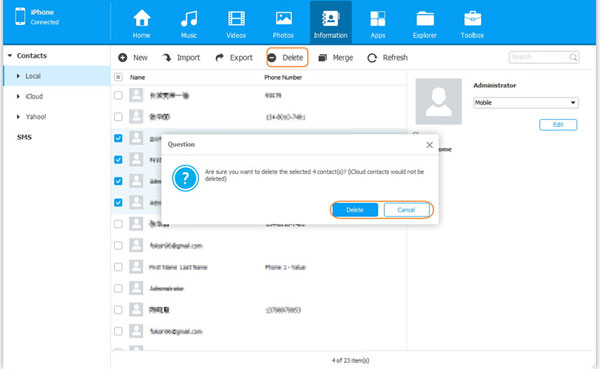
Task: Uncheck the sixth contact row checkbox
Action: click(118, 202)
